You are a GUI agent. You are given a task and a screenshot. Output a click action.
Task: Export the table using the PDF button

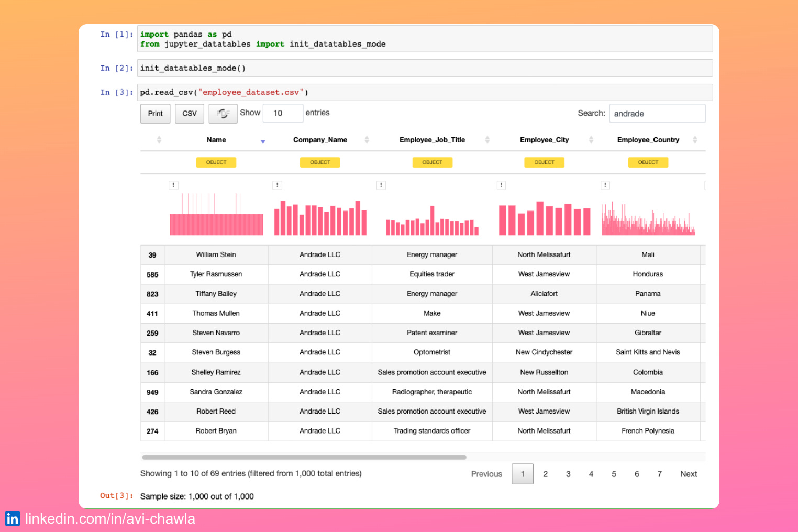[x=223, y=113]
